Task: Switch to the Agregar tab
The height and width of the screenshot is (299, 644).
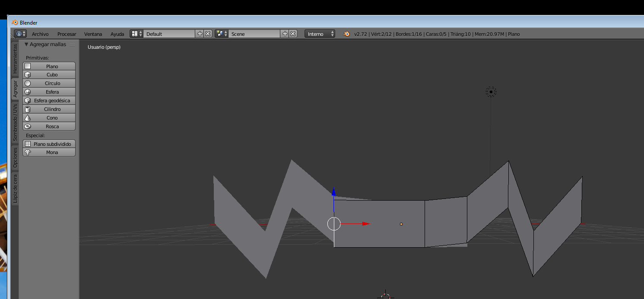Action: [x=15, y=88]
